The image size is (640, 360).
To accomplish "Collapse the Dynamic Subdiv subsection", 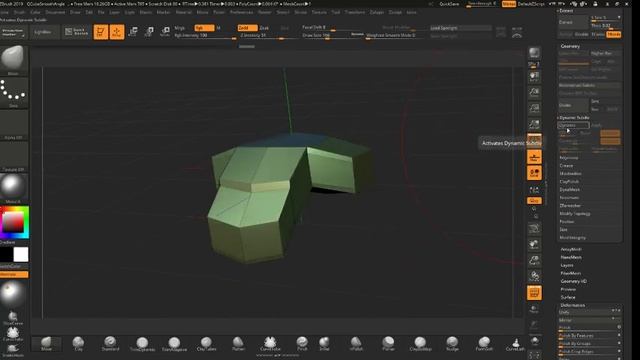I will (574, 118).
